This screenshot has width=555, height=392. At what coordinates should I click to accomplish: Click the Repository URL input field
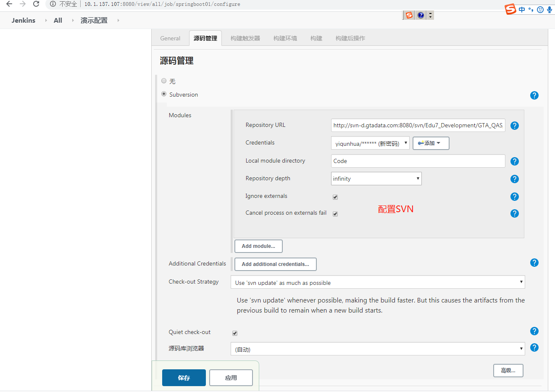click(418, 125)
